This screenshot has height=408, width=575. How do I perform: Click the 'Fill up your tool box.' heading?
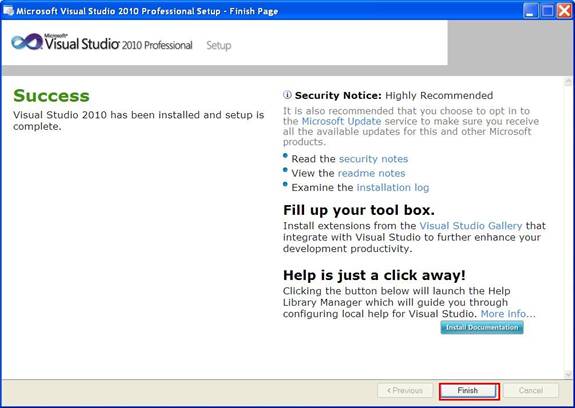(x=359, y=210)
